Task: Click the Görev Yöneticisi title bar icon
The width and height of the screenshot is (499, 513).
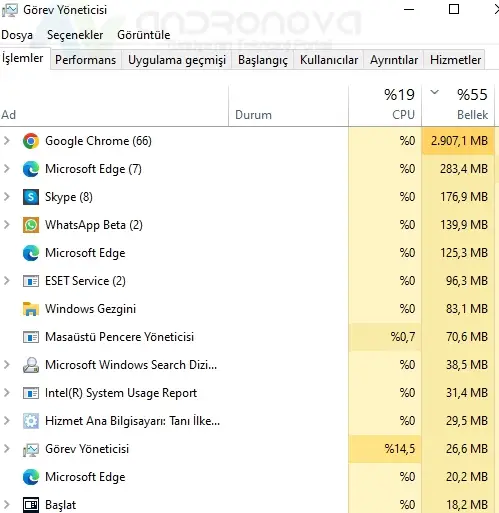Action: coord(10,10)
